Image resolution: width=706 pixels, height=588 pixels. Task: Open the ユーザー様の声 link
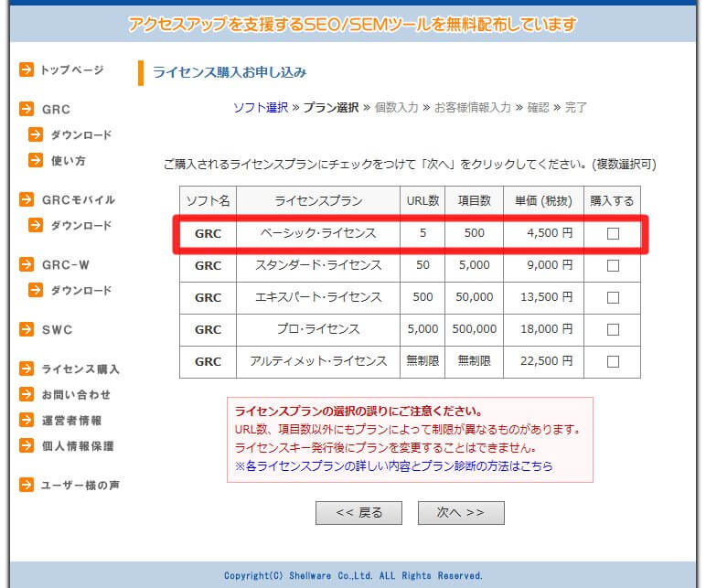point(80,486)
